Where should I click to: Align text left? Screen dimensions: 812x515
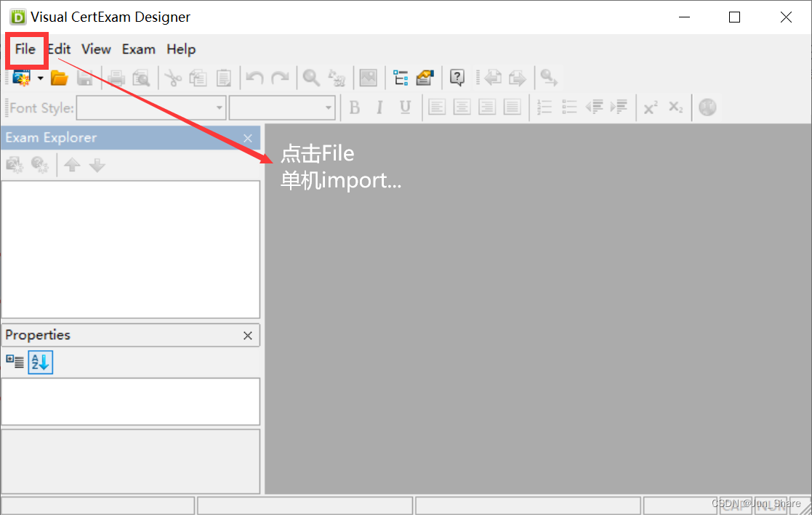click(x=437, y=108)
